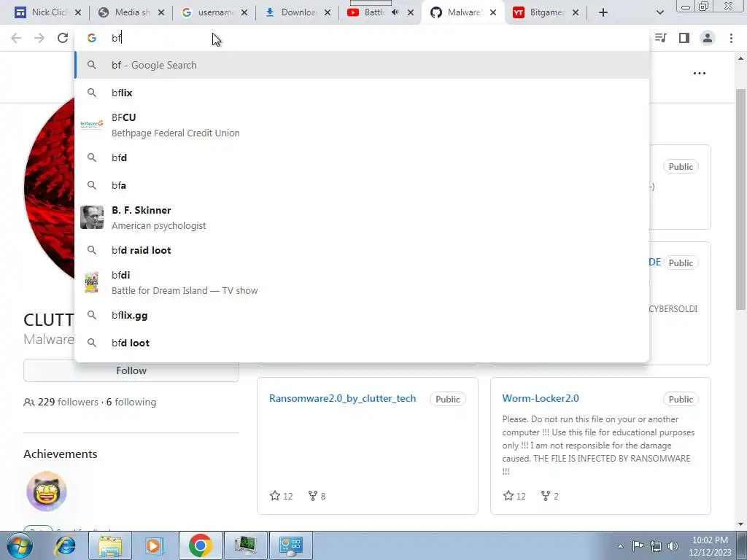Select the BFCU Bethpage Federal Credit Union suggestion
This screenshot has width=747, height=560.
point(362,125)
